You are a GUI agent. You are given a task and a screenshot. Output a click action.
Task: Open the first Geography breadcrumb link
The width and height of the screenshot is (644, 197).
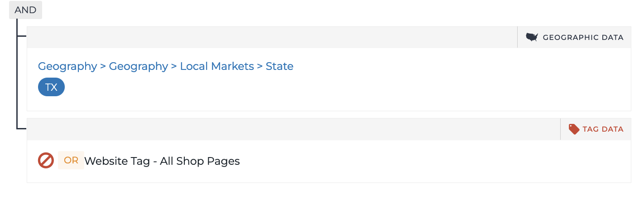coord(67,66)
